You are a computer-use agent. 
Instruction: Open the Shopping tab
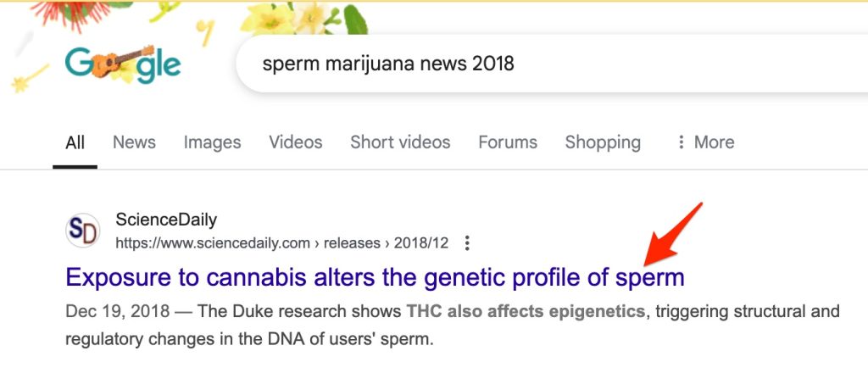tap(603, 142)
